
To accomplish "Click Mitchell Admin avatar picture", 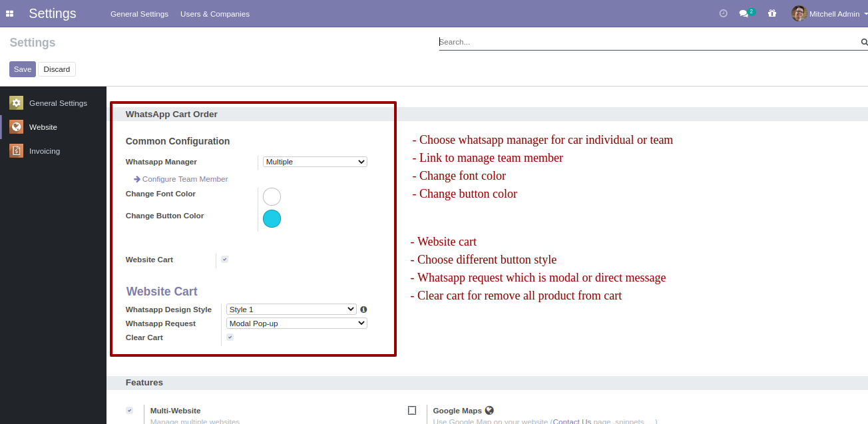I will (x=799, y=13).
